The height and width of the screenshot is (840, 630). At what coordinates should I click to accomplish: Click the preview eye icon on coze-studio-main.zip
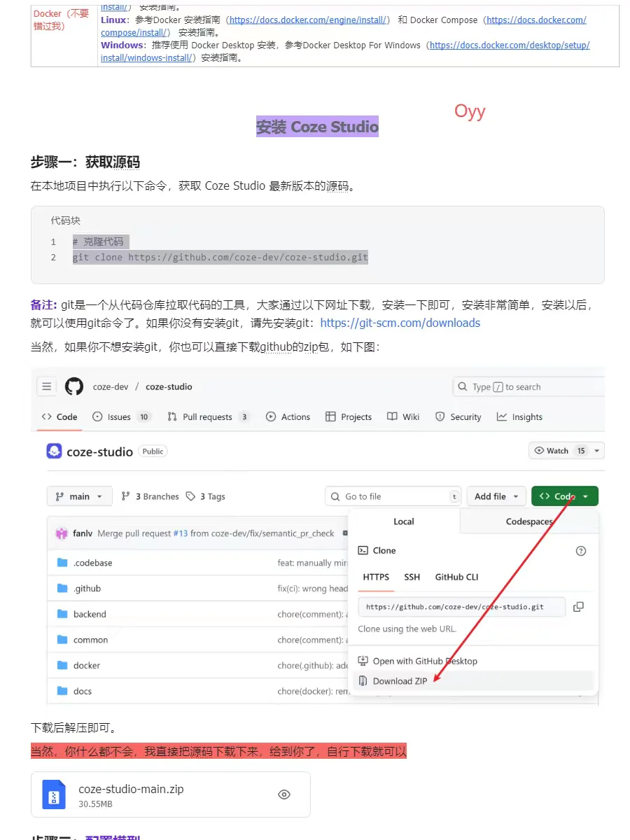[x=284, y=794]
